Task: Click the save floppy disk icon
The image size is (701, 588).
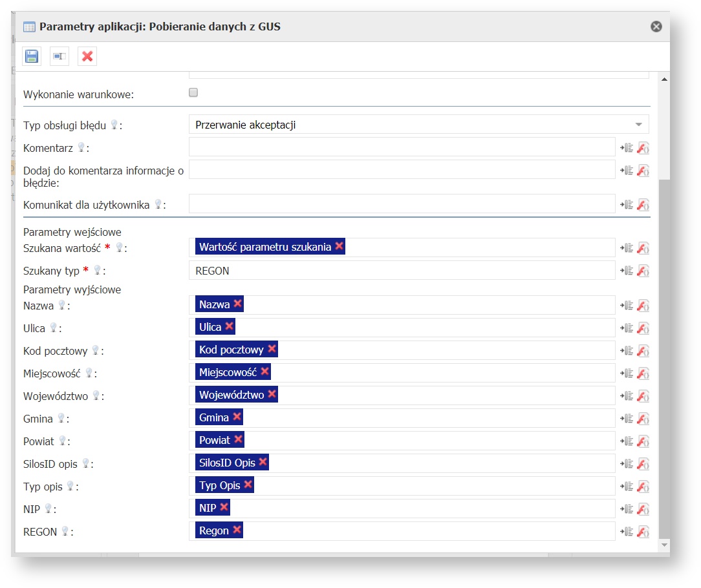Action: (x=32, y=56)
